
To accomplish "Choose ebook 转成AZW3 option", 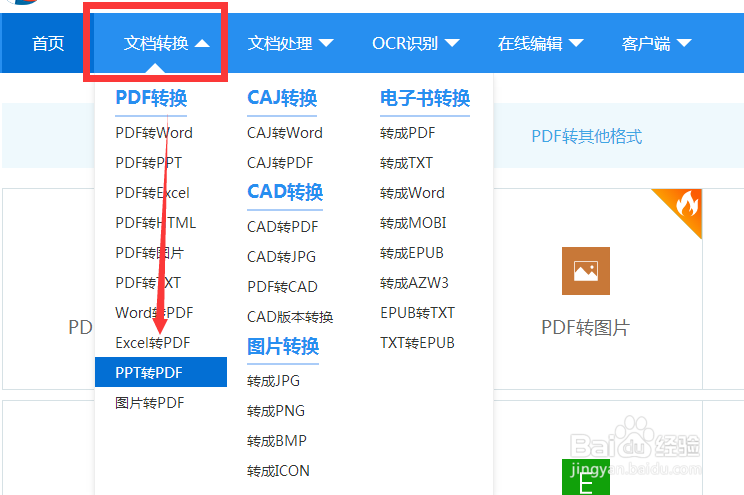I will 414,283.
